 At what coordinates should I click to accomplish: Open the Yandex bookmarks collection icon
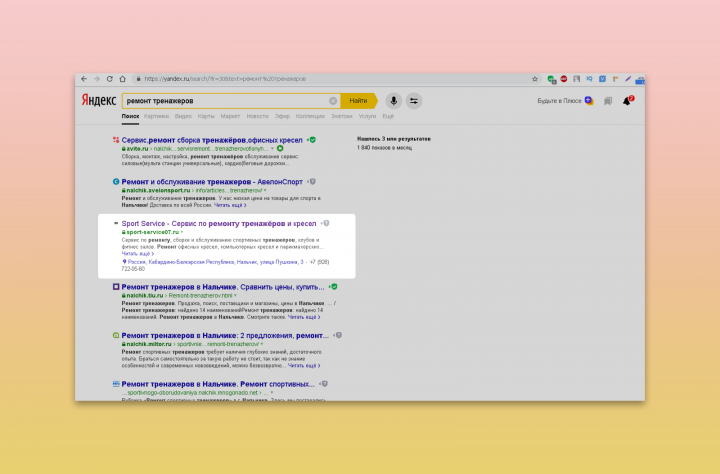click(x=608, y=101)
